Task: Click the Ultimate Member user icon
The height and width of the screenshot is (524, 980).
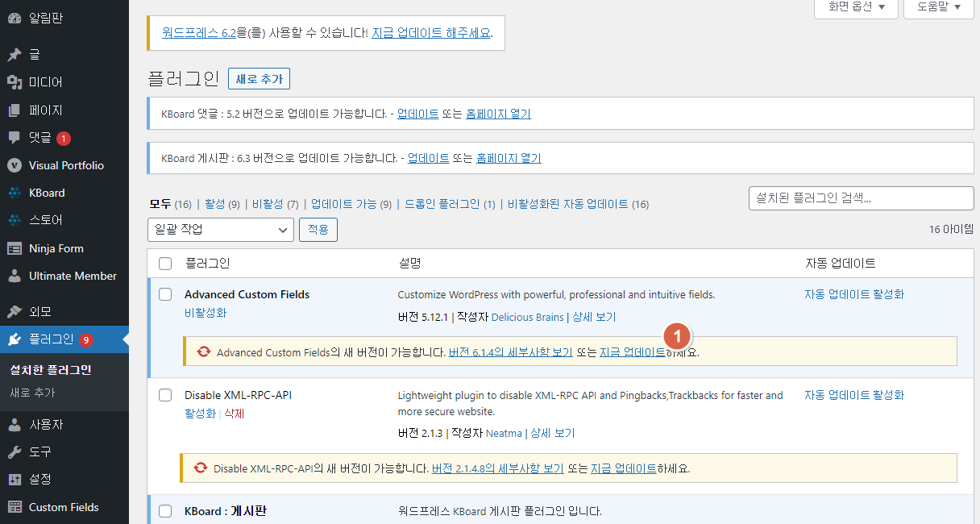Action: click(x=14, y=276)
